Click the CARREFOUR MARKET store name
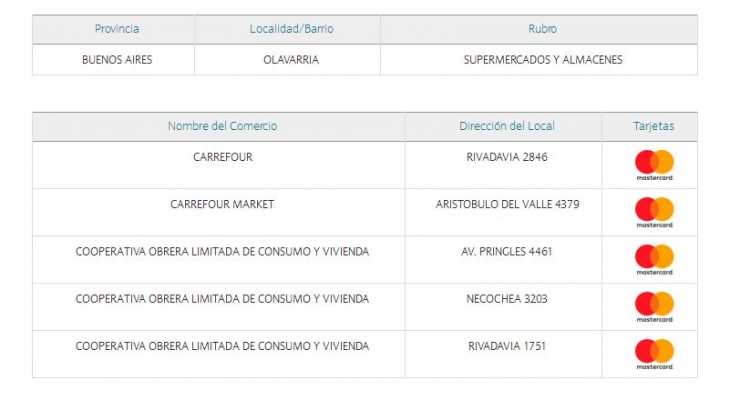 pyautogui.click(x=222, y=204)
